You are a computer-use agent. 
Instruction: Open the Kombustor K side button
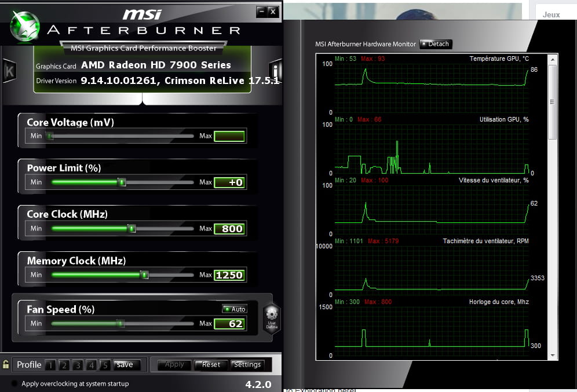pos(9,70)
